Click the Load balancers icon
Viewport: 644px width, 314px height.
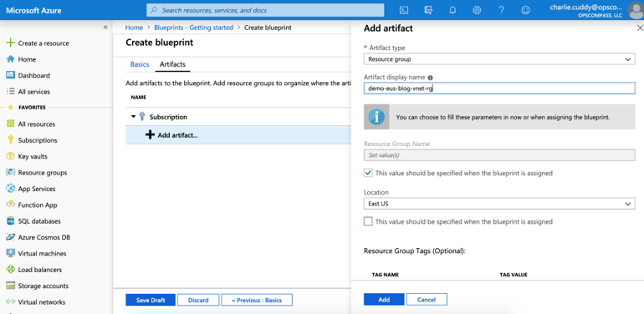[x=11, y=270]
